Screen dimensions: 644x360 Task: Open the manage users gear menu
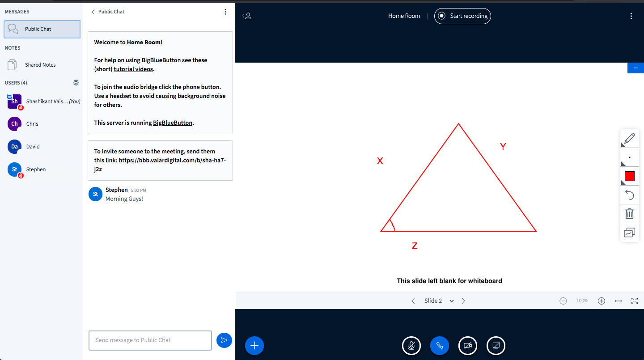76,83
